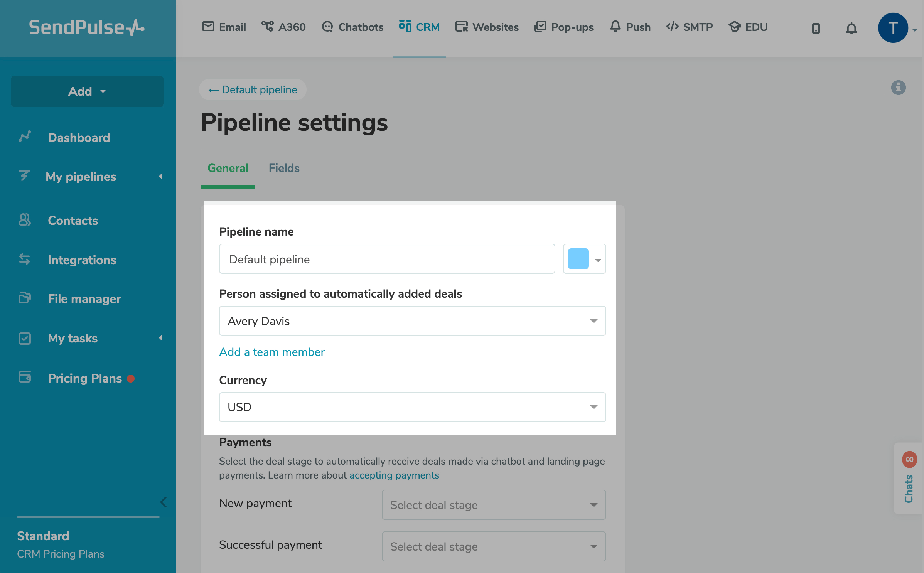Expand My pipelines submenu arrow
The image size is (924, 573).
[x=160, y=177]
